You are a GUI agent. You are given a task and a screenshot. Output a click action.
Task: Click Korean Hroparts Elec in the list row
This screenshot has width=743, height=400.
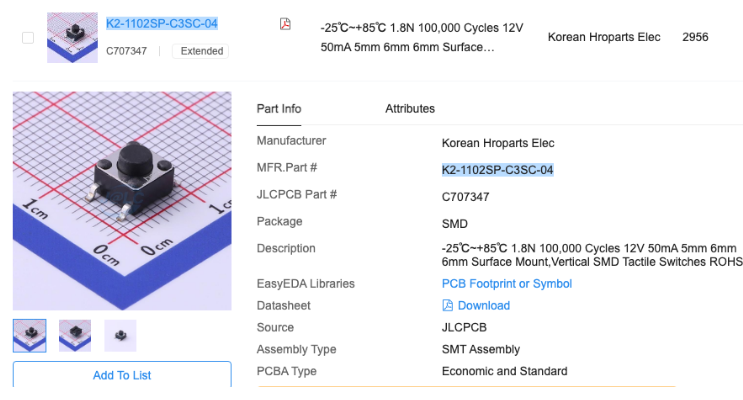tap(604, 37)
